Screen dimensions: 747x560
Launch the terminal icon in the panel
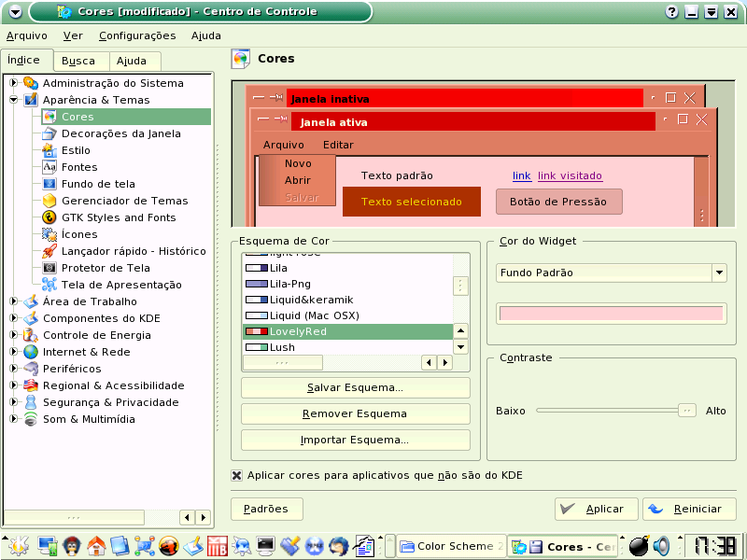(265, 546)
